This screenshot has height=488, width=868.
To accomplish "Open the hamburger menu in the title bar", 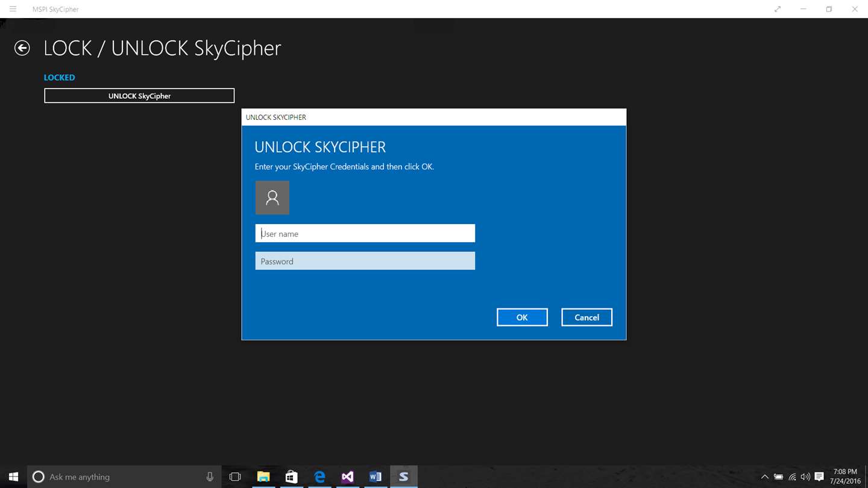I will pyautogui.click(x=13, y=9).
